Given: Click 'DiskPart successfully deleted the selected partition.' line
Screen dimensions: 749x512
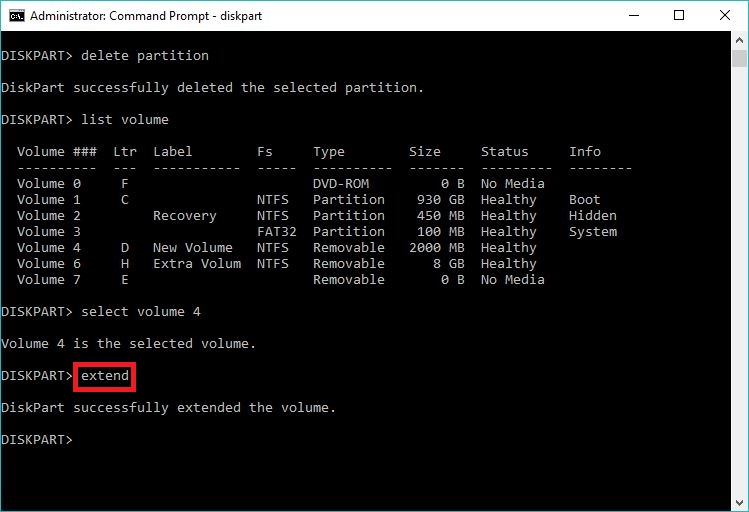Looking at the screenshot, I should pos(212,88).
